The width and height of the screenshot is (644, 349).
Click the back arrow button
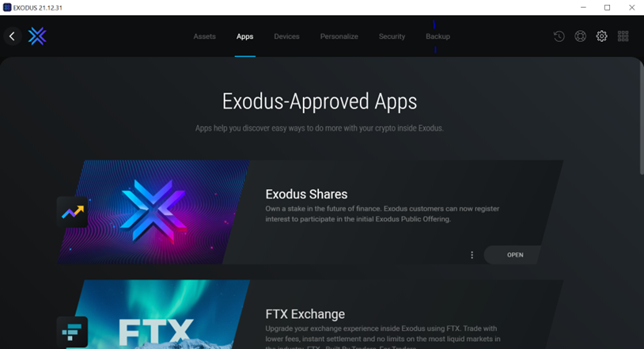[x=13, y=36]
